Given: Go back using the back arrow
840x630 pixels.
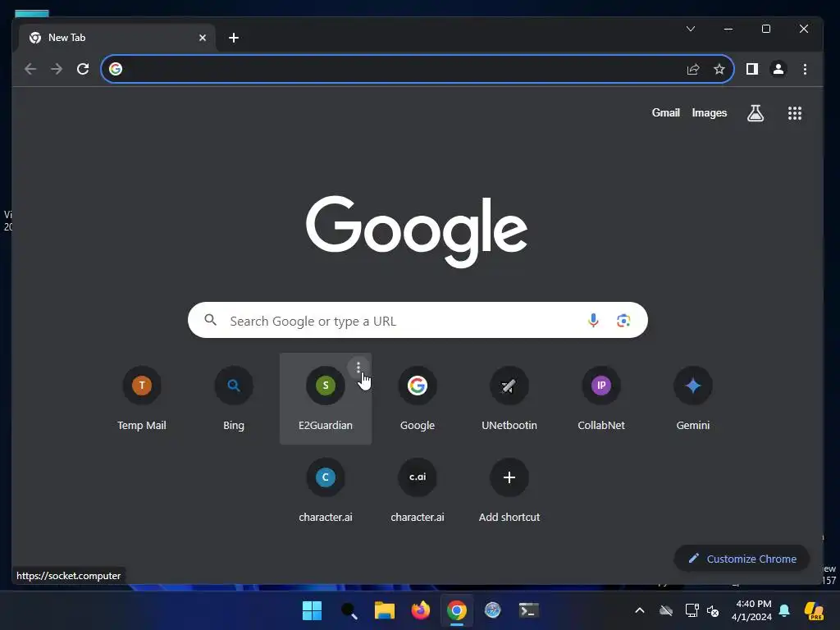Looking at the screenshot, I should tap(30, 69).
